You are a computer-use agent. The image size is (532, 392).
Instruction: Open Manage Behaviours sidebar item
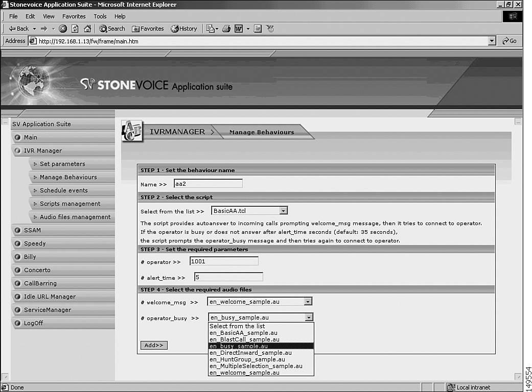tap(72, 177)
